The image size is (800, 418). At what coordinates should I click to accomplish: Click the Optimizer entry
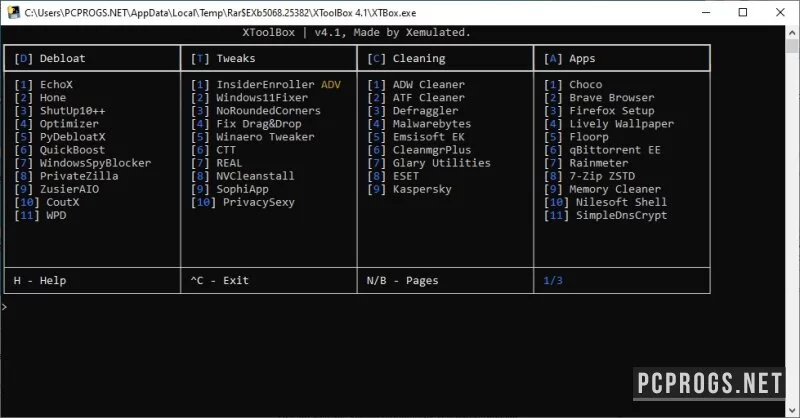tap(57, 124)
